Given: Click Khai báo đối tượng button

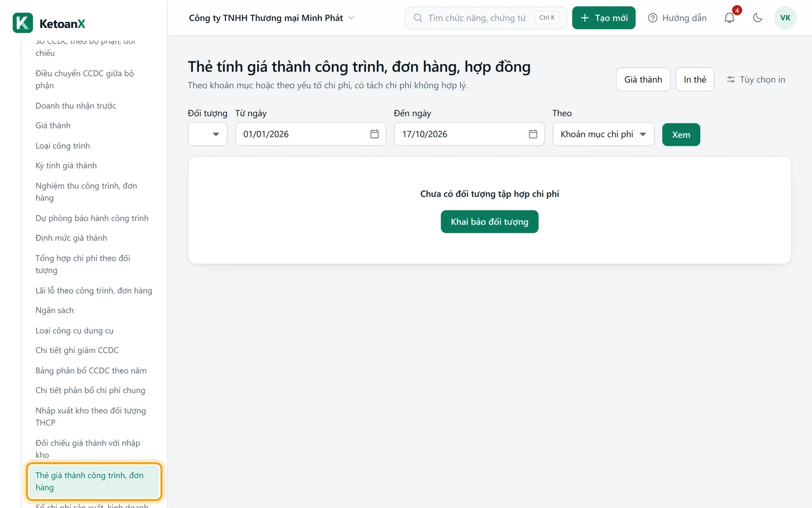Looking at the screenshot, I should coord(489,221).
